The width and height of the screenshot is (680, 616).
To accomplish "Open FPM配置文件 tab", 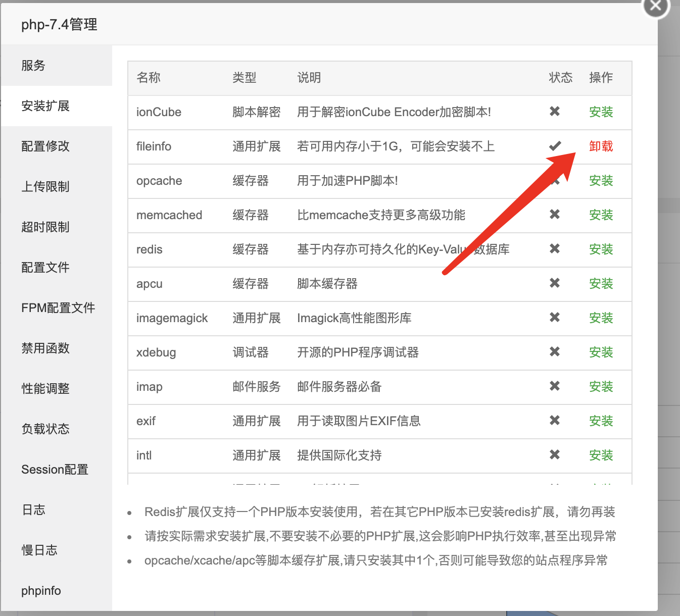I will [57, 308].
